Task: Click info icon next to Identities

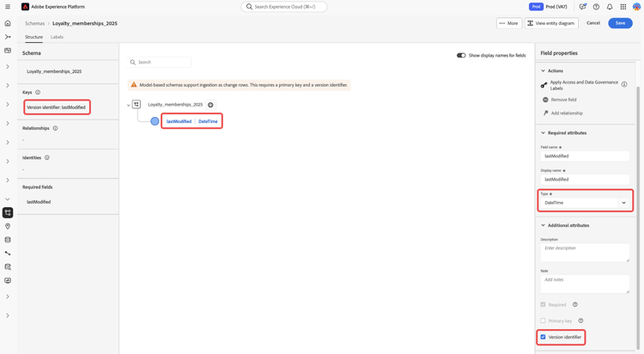Action: click(x=47, y=157)
